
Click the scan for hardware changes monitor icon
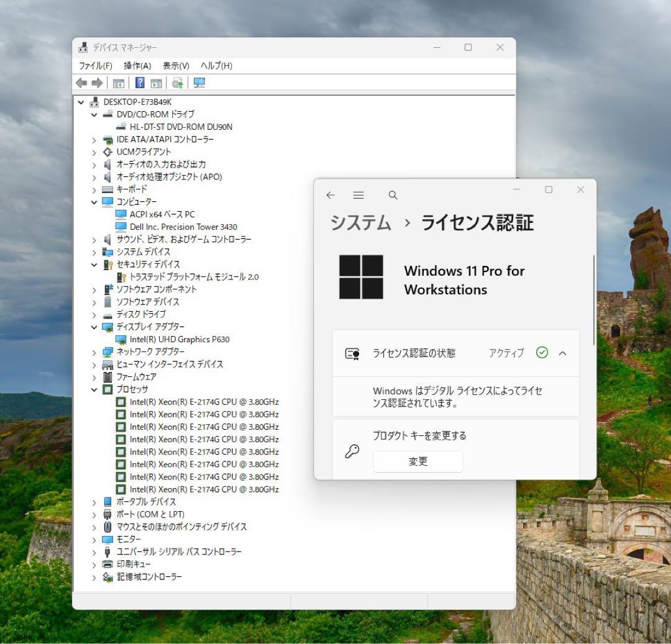point(199,83)
